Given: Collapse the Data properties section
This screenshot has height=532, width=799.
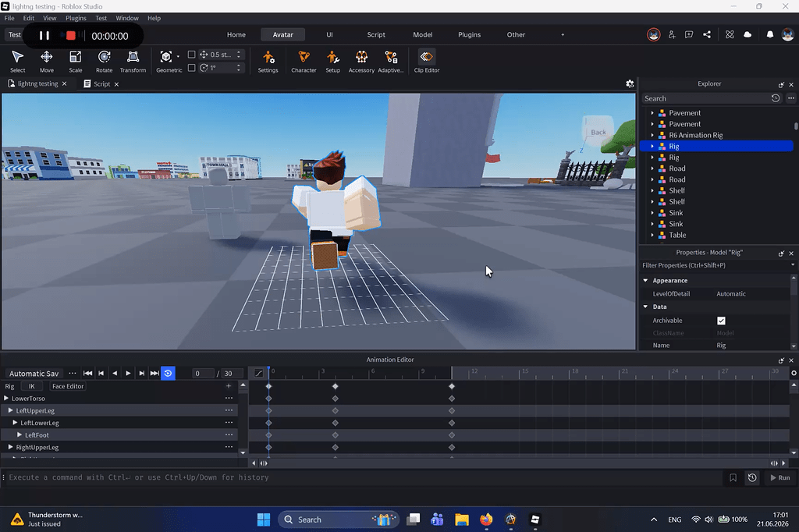Looking at the screenshot, I should tap(645, 307).
